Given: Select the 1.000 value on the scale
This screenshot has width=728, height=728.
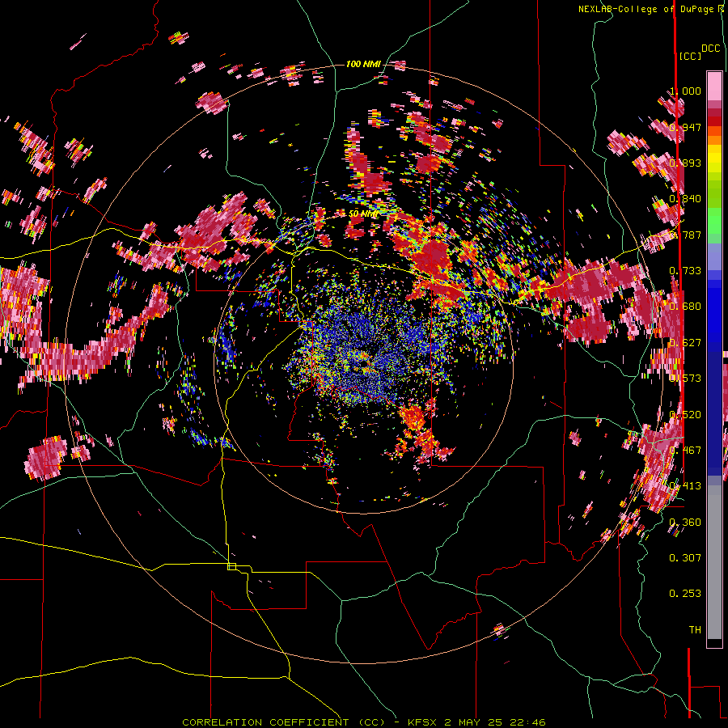Looking at the screenshot, I should coord(685,91).
